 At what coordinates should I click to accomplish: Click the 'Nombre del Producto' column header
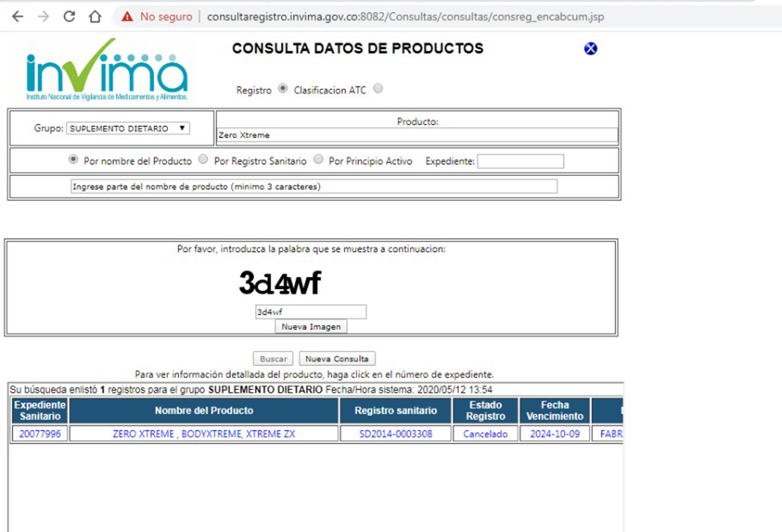pos(204,411)
